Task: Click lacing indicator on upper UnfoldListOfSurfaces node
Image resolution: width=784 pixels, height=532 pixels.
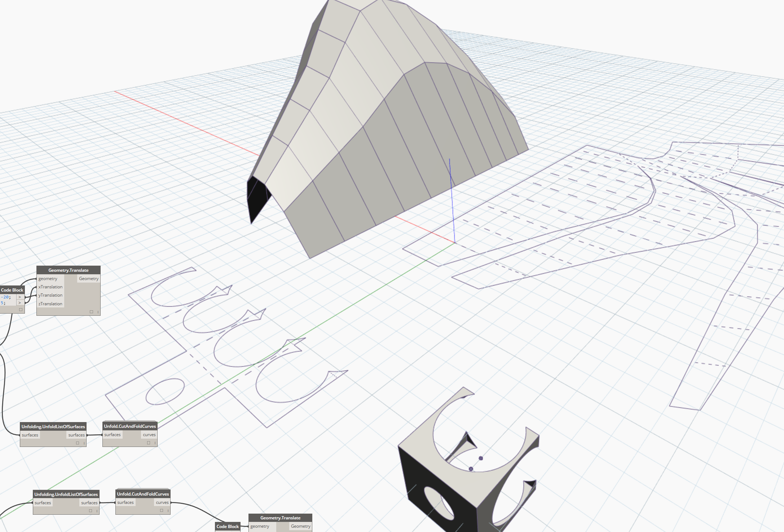Action: click(x=84, y=443)
